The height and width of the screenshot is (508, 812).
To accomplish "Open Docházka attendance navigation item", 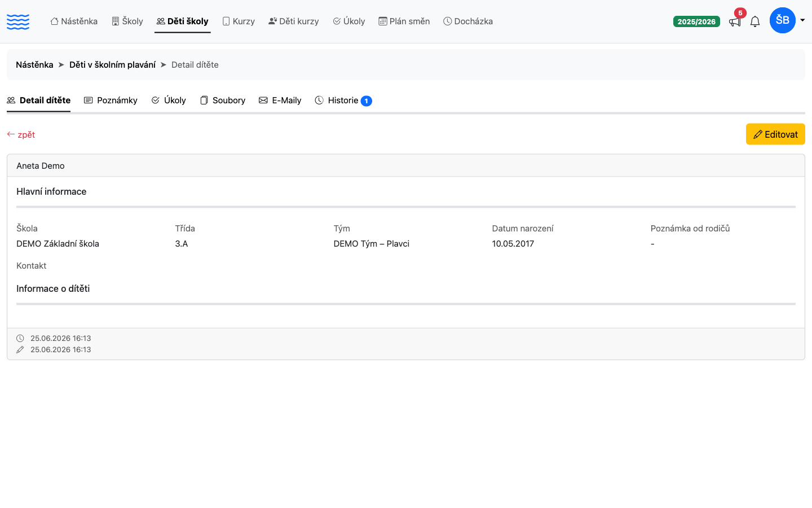I will [x=468, y=21].
